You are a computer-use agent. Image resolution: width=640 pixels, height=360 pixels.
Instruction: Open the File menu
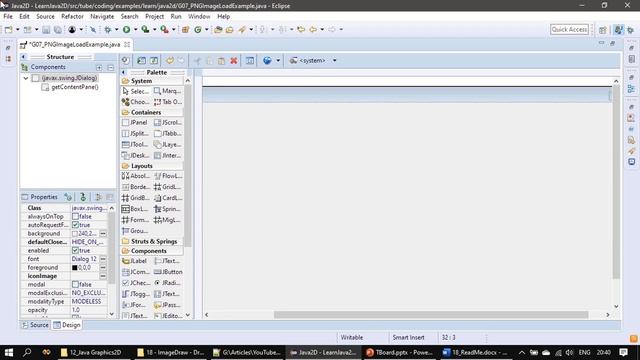tap(8, 16)
